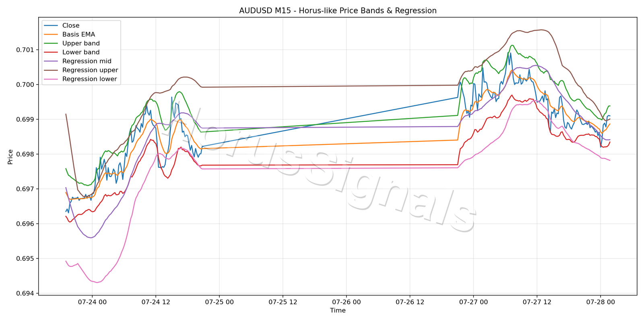Click the x-axis tick label '07-26 00'
Screen dimensions: 644x322
click(x=346, y=302)
